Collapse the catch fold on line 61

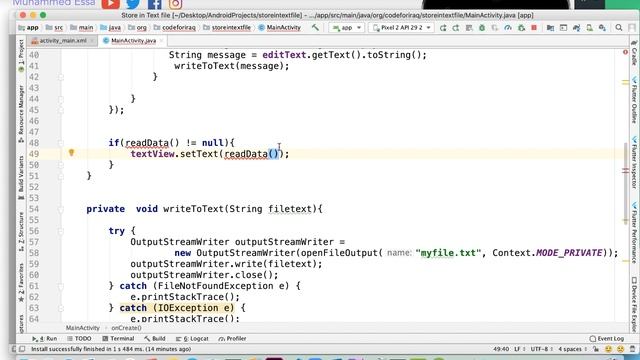click(x=61, y=287)
